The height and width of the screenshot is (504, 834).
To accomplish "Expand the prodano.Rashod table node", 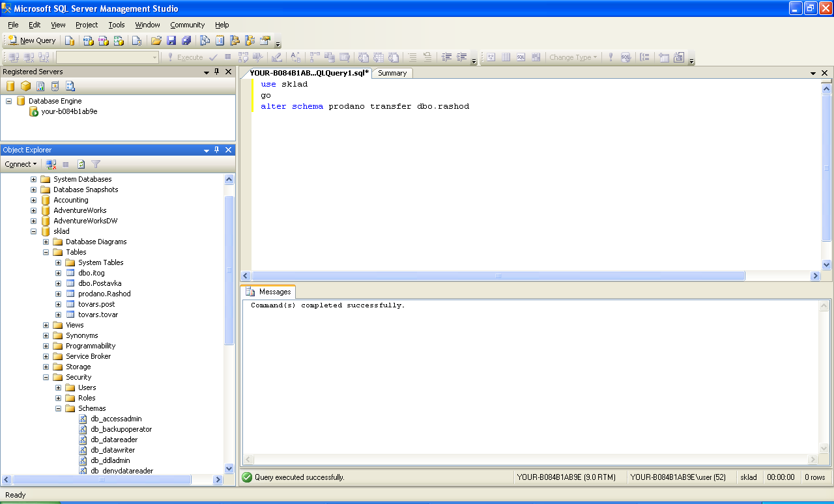I will pos(59,294).
